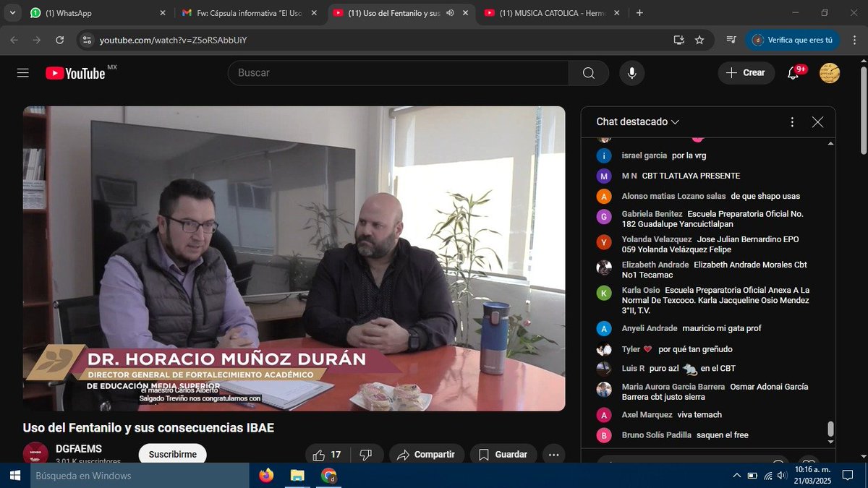This screenshot has width=868, height=488.
Task: Share the video via Compartir
Action: tap(427, 455)
